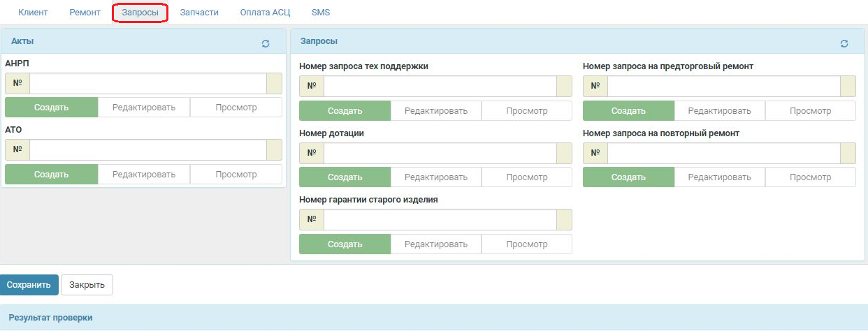This screenshot has height=331, width=868.
Task: Редактировать under Номер гарантии старого изделия
Action: click(436, 244)
